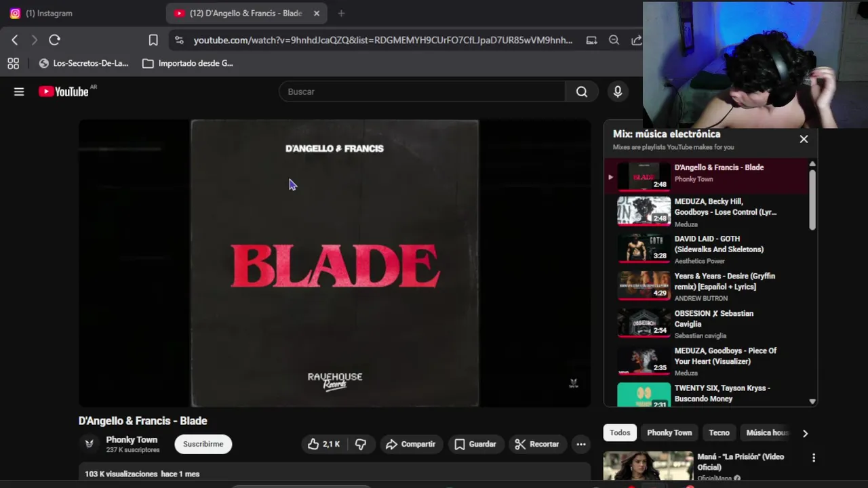Screen dimensions: 868x488
Task: Open browser apps grid icon
Action: pos(13,63)
